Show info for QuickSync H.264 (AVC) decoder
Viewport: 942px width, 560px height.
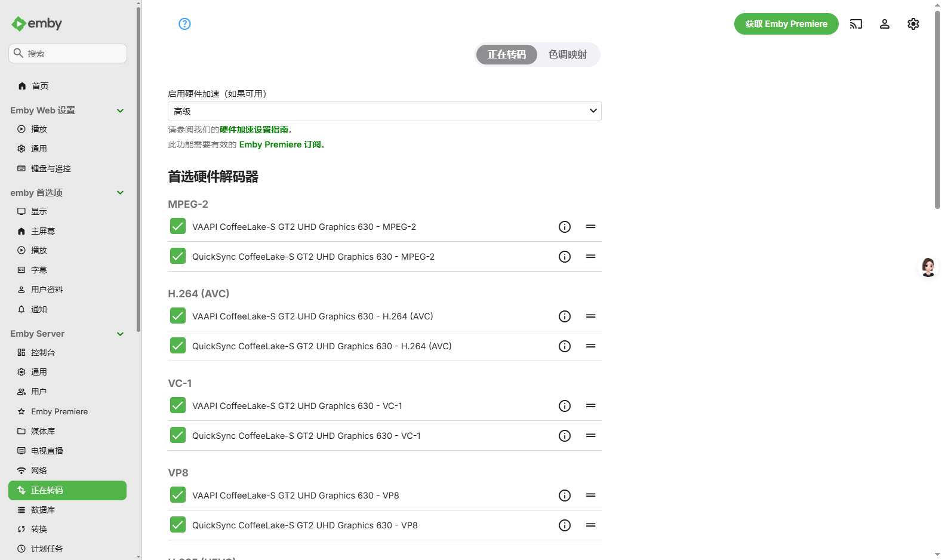565,346
